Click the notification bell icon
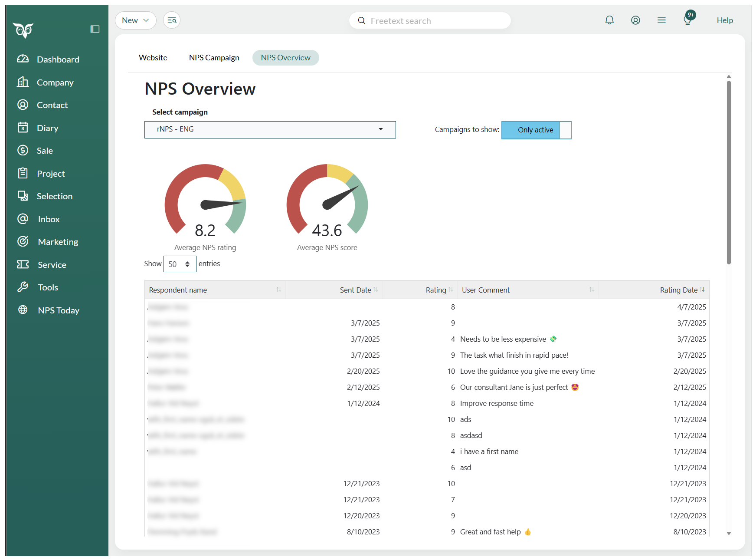The width and height of the screenshot is (756, 560). (x=609, y=20)
